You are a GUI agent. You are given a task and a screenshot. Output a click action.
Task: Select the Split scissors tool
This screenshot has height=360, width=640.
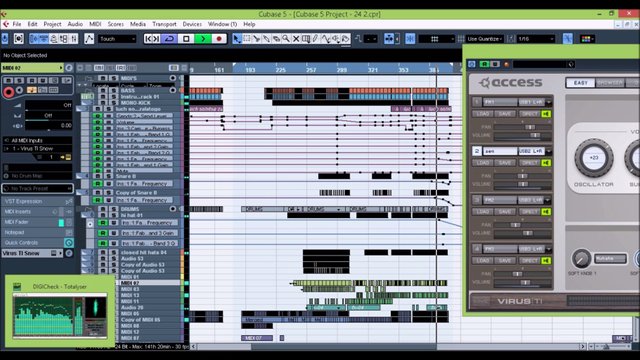(x=256, y=39)
